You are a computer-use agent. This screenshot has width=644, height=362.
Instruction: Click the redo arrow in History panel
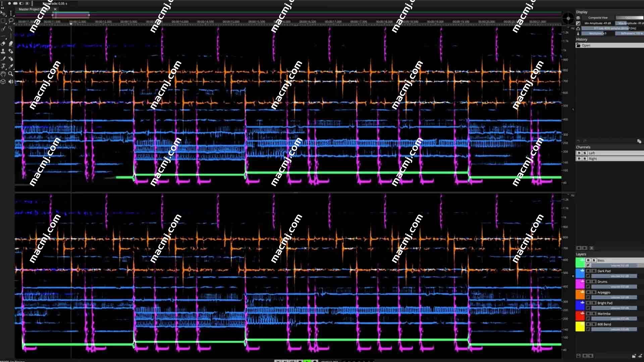coord(585,141)
